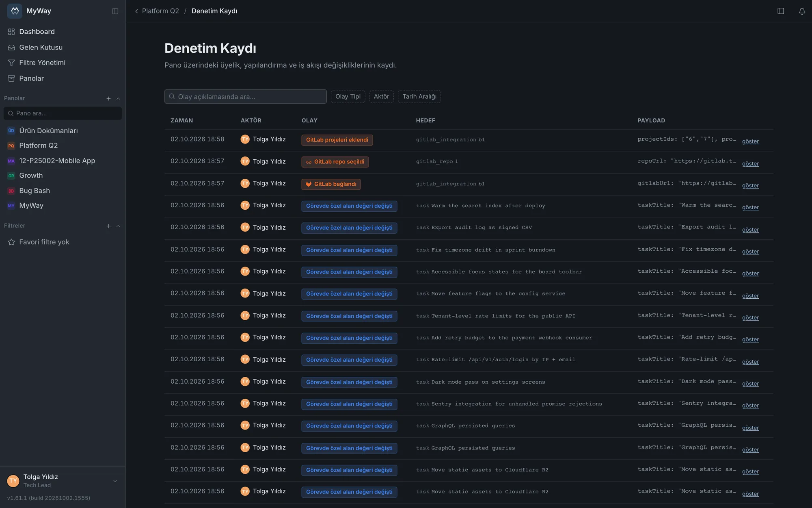
Task: Click the Platform Q2 breadcrumb link
Action: coord(160,11)
